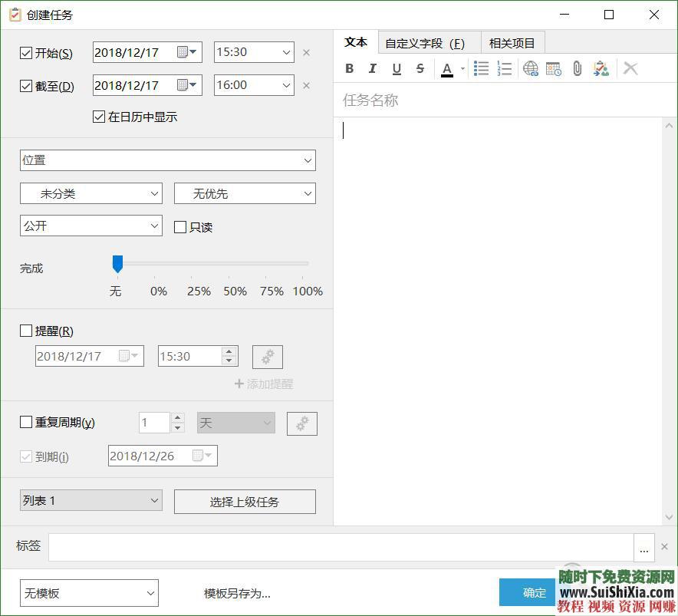Open the 未分类 category dropdown
Viewport: 678px width, 616px height.
(x=91, y=193)
